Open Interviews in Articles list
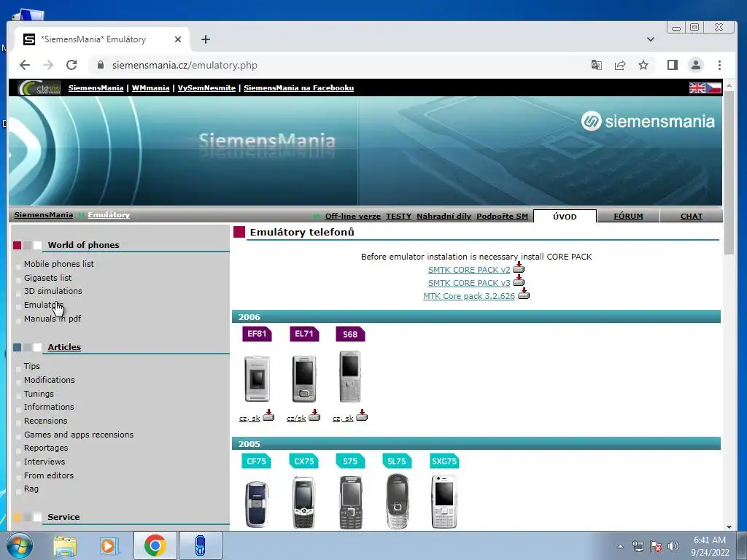 pyautogui.click(x=44, y=462)
